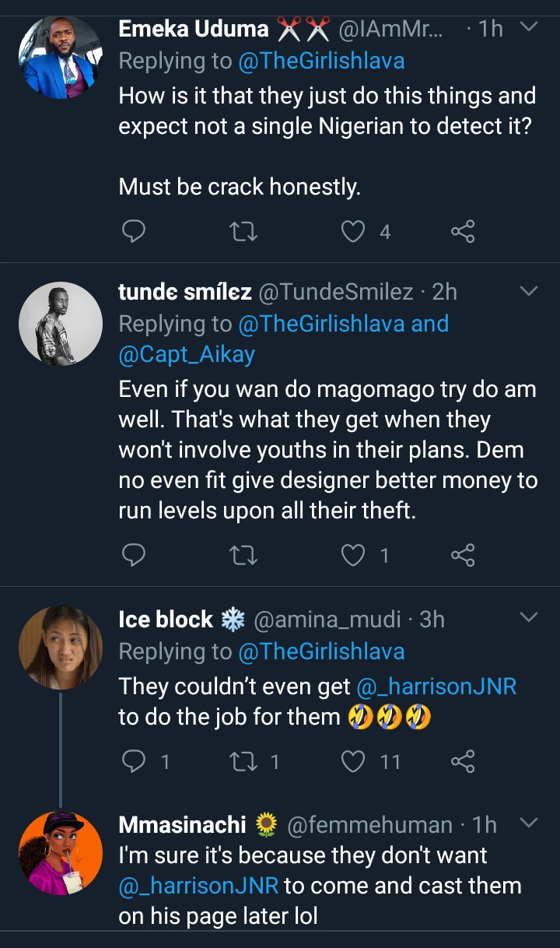Open @_harrisonJNR mention in Ice block's tweet

(436, 686)
